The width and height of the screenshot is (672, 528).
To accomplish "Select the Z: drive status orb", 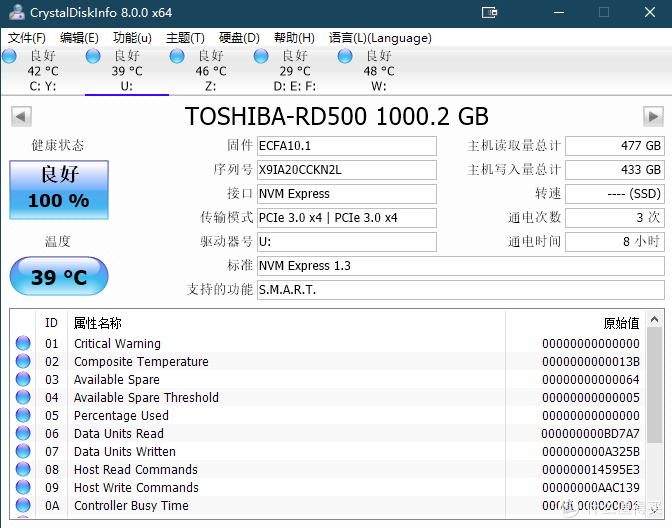I will pos(178,57).
